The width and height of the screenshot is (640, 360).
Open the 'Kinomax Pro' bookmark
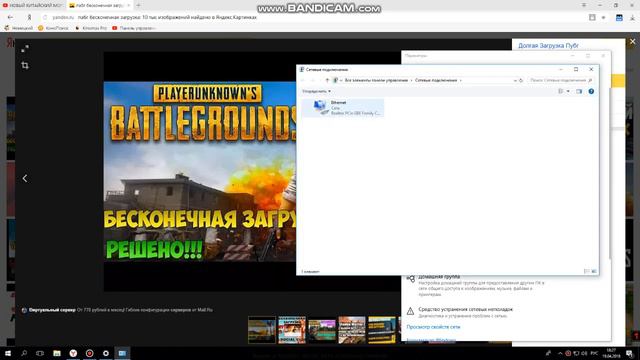pos(91,28)
